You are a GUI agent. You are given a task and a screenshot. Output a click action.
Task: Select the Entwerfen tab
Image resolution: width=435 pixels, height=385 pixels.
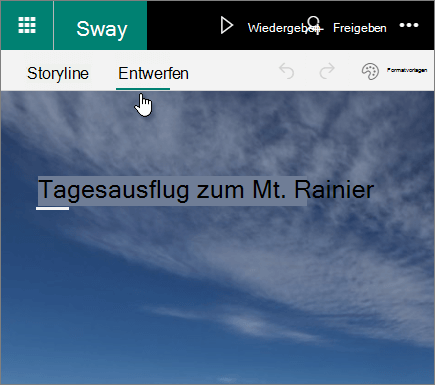(x=153, y=73)
